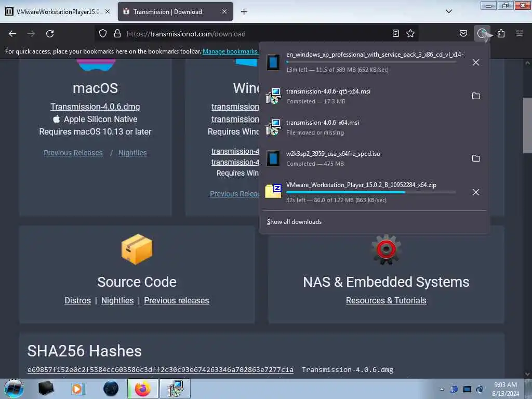The height and width of the screenshot is (399, 532).
Task: Open the Windows Start orb
Action: click(x=14, y=389)
